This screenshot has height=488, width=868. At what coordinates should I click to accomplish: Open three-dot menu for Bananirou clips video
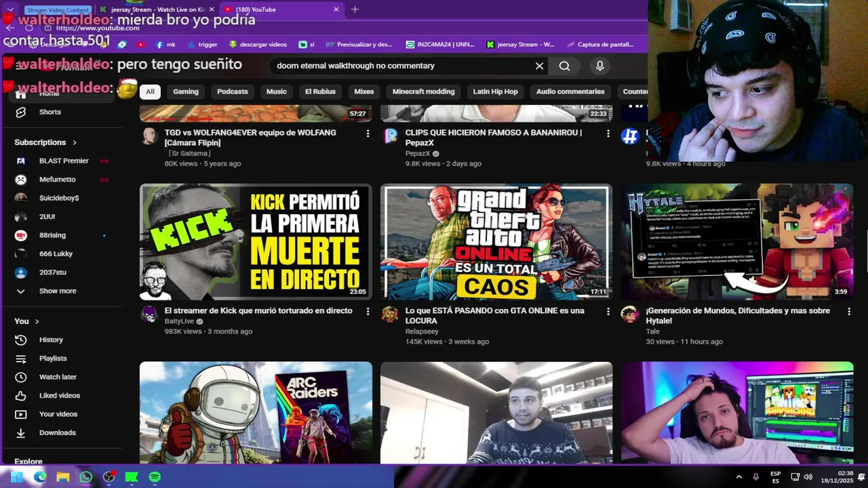tap(608, 134)
